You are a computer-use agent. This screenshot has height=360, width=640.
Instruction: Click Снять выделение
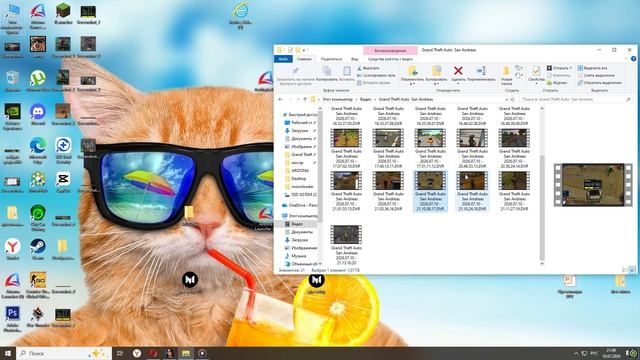coord(596,76)
